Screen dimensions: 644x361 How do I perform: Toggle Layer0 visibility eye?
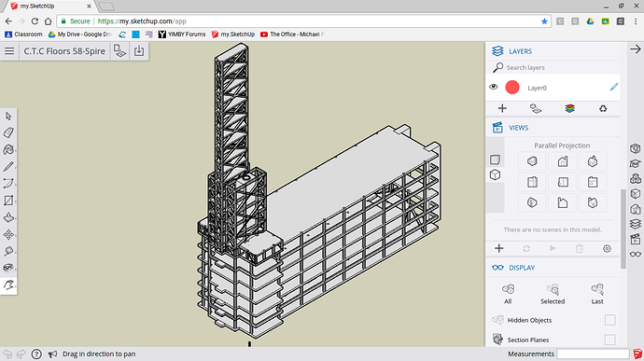point(494,87)
